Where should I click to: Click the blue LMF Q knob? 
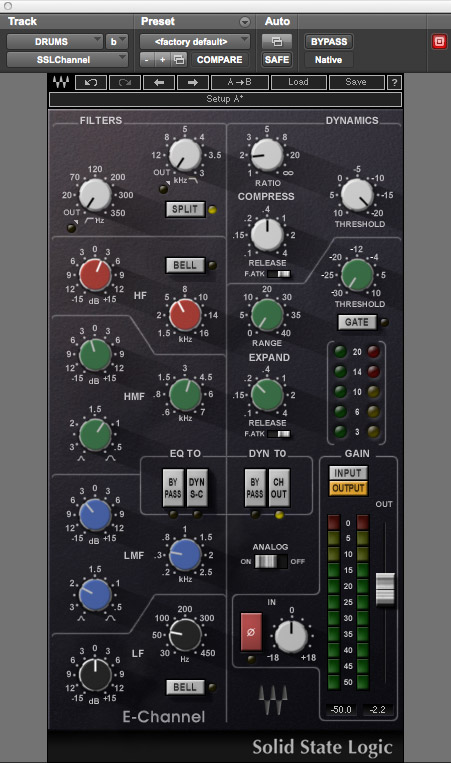pyautogui.click(x=95, y=595)
